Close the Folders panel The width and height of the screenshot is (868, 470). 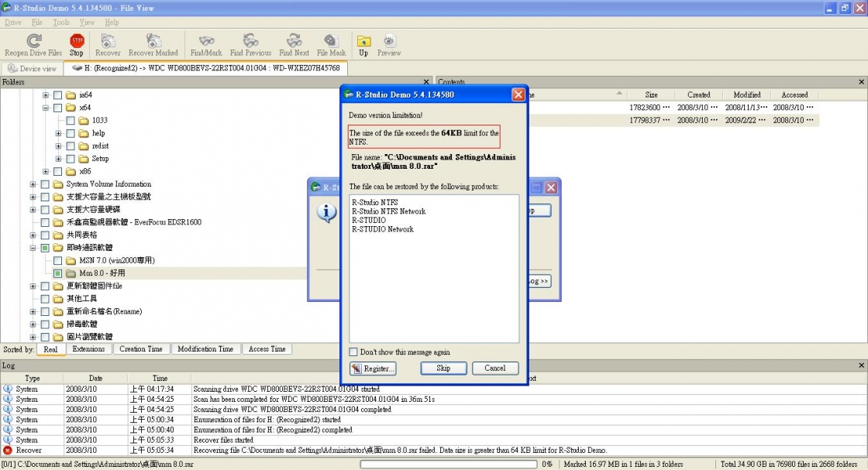[x=426, y=82]
